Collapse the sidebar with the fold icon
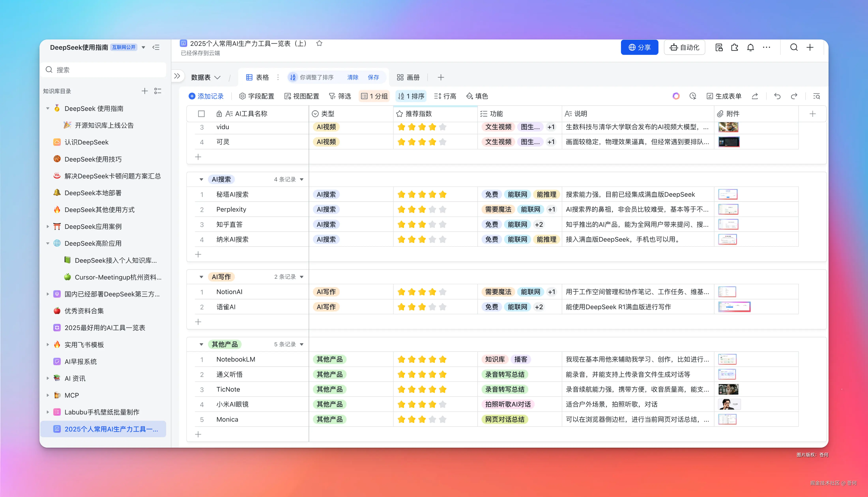Image resolution: width=868 pixels, height=497 pixels. coord(156,47)
